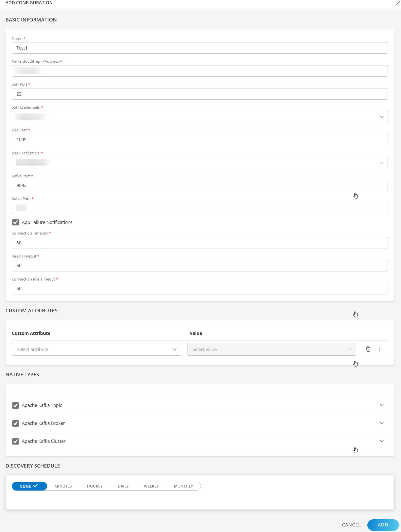Click the Kafka Port input field

coord(199,185)
